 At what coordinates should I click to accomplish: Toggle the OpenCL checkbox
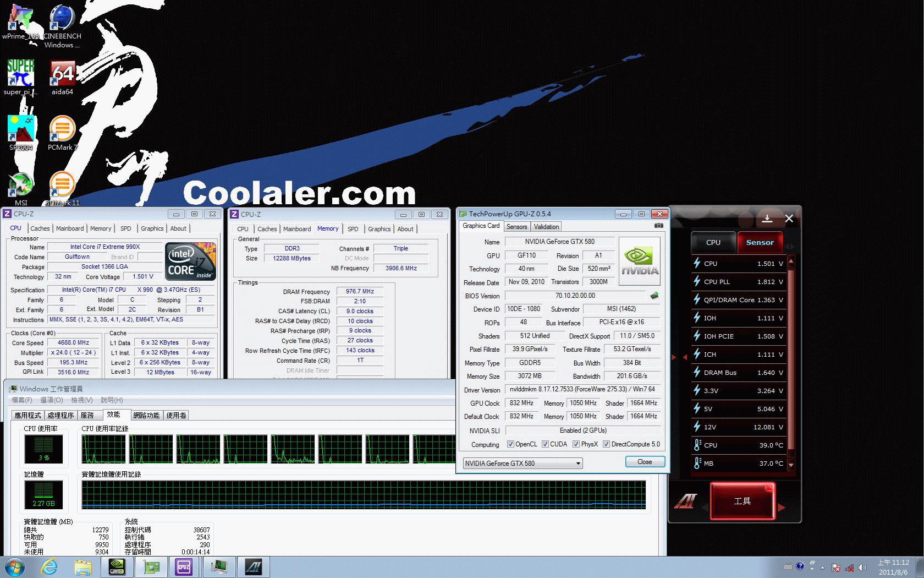point(510,444)
